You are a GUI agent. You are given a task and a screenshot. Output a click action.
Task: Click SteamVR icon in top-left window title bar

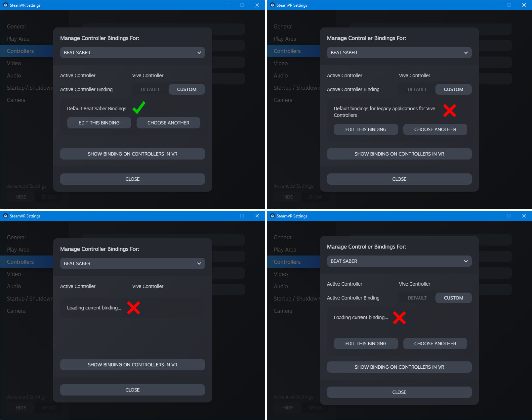[5, 5]
